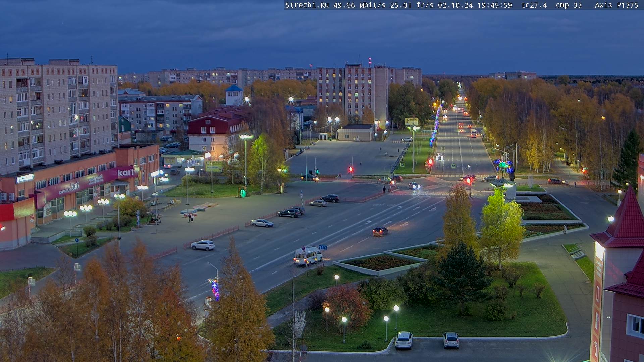Select the 'Axis P1375' camera model text
This screenshot has height=362, width=644.
(616, 5)
